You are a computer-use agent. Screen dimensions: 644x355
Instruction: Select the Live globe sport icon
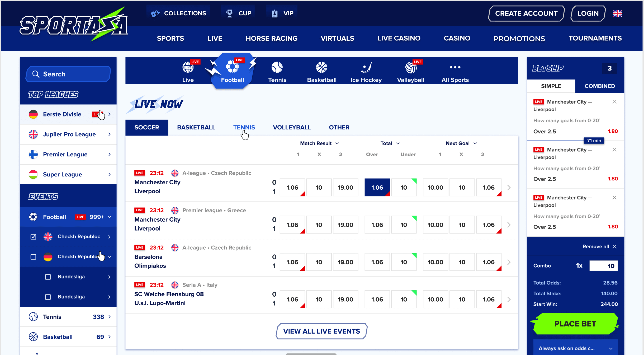(x=188, y=67)
